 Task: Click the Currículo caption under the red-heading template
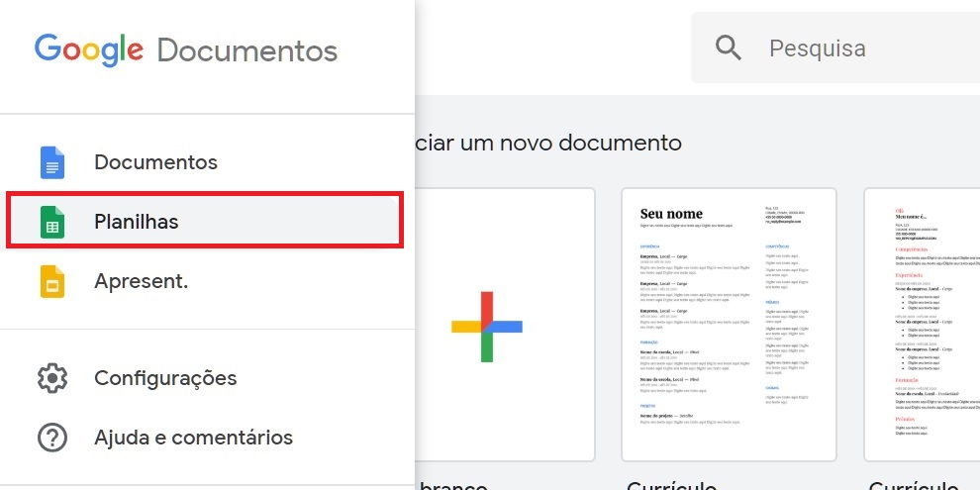[x=913, y=483]
